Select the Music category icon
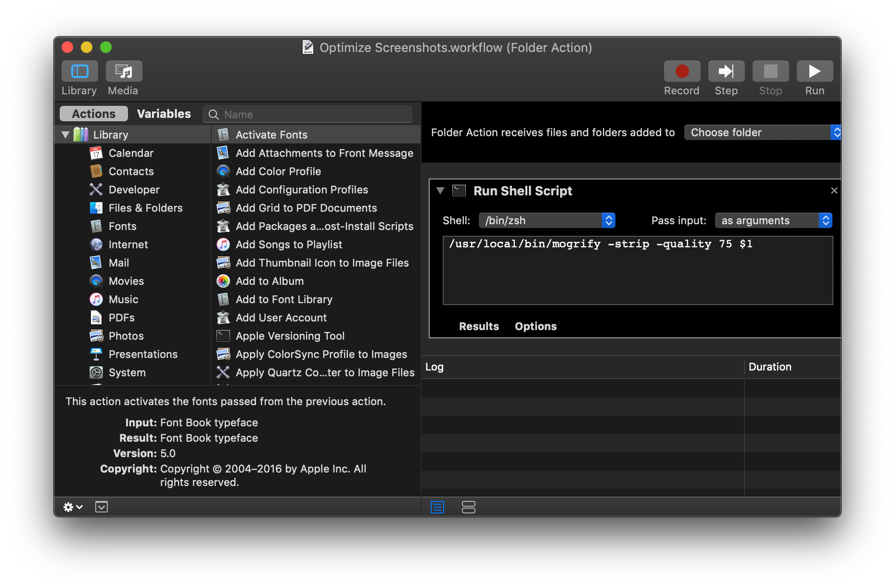This screenshot has height=588, width=895. click(96, 299)
